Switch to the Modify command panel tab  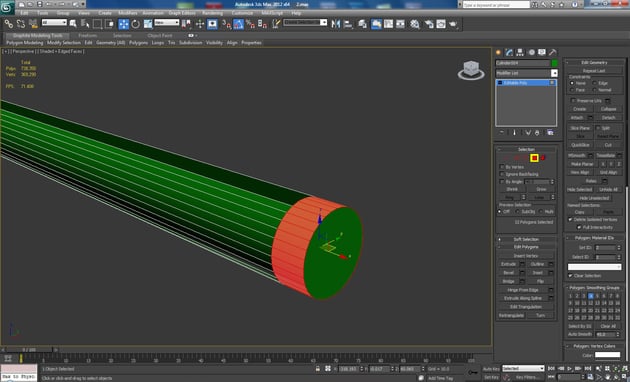(509, 52)
